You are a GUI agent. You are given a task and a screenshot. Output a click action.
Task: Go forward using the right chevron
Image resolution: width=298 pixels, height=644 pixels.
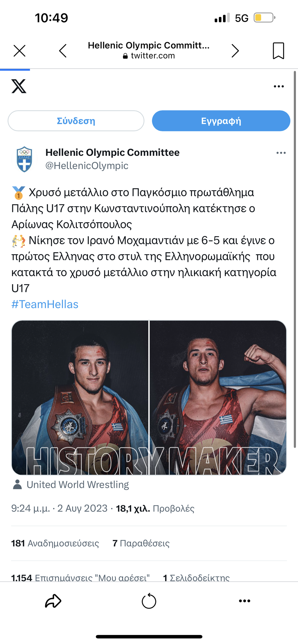(x=235, y=51)
